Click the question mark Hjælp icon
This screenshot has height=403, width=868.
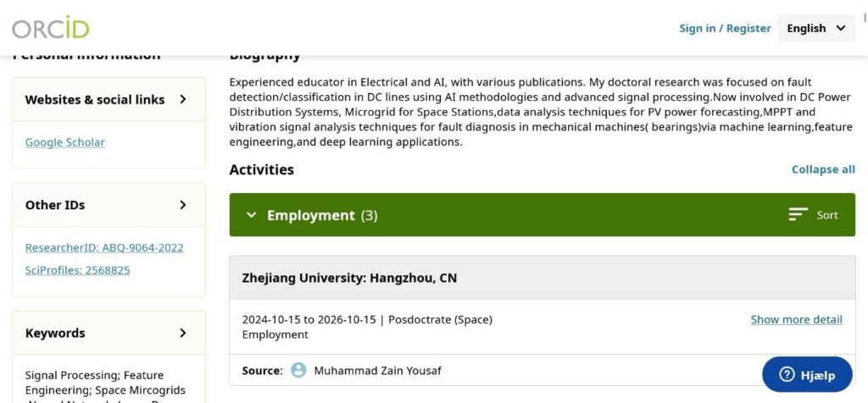(x=787, y=375)
